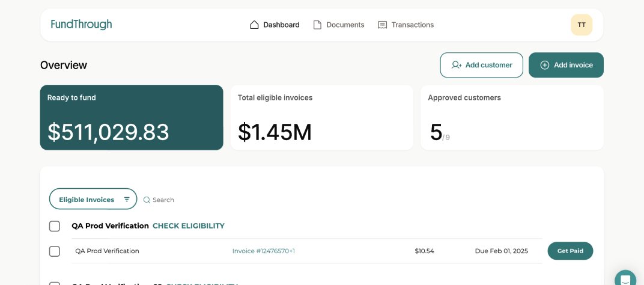Click the Search field

[x=159, y=200]
